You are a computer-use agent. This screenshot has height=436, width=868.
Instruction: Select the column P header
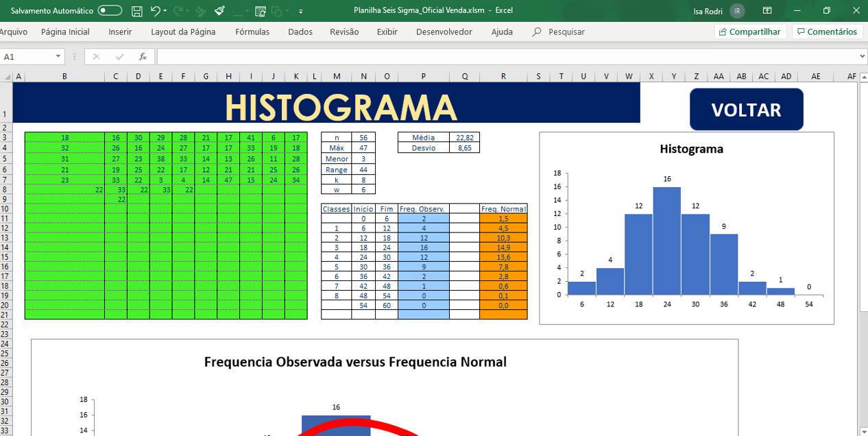point(423,77)
